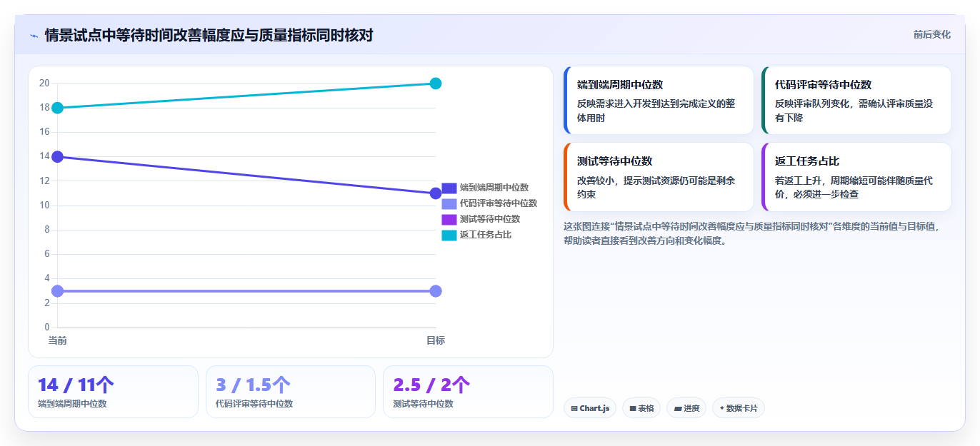Click the 代码评审等待中位数 caption under 3 / 1.5个
Screen dimensions: 980x446
(x=254, y=404)
